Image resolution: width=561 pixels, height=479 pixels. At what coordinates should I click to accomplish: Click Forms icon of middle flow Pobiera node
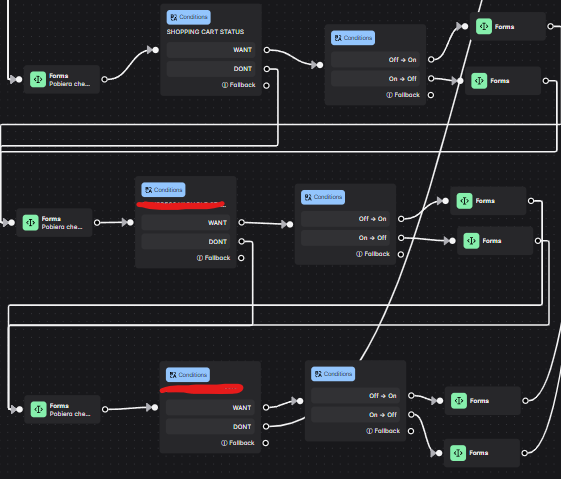point(30,223)
